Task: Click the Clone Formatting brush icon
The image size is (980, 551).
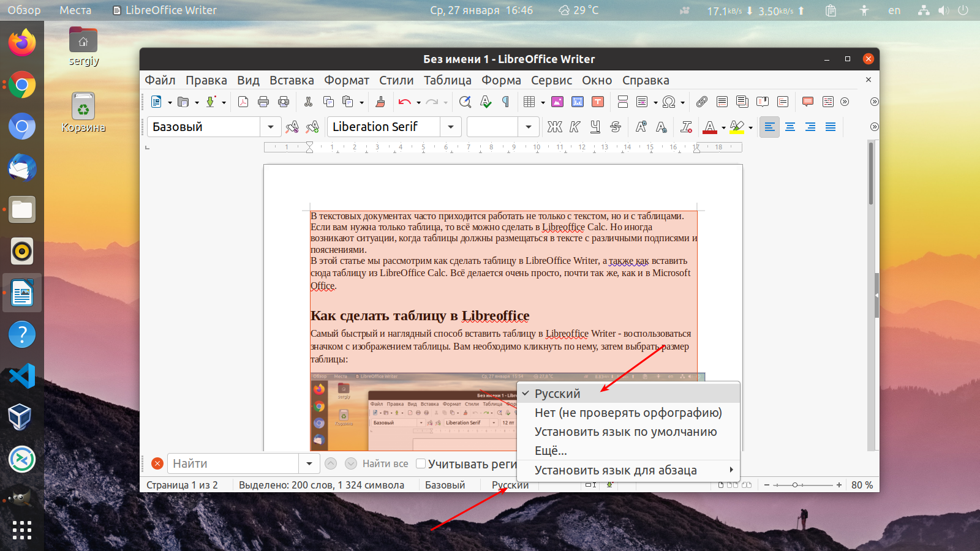Action: click(380, 102)
